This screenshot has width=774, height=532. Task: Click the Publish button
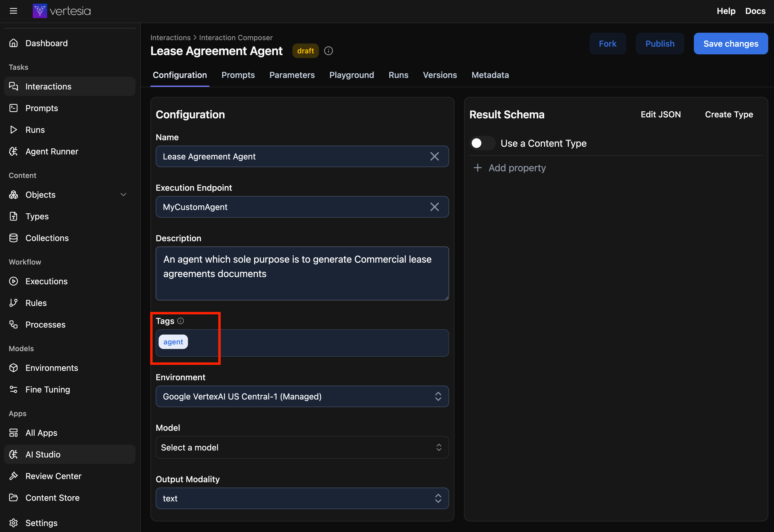click(660, 44)
